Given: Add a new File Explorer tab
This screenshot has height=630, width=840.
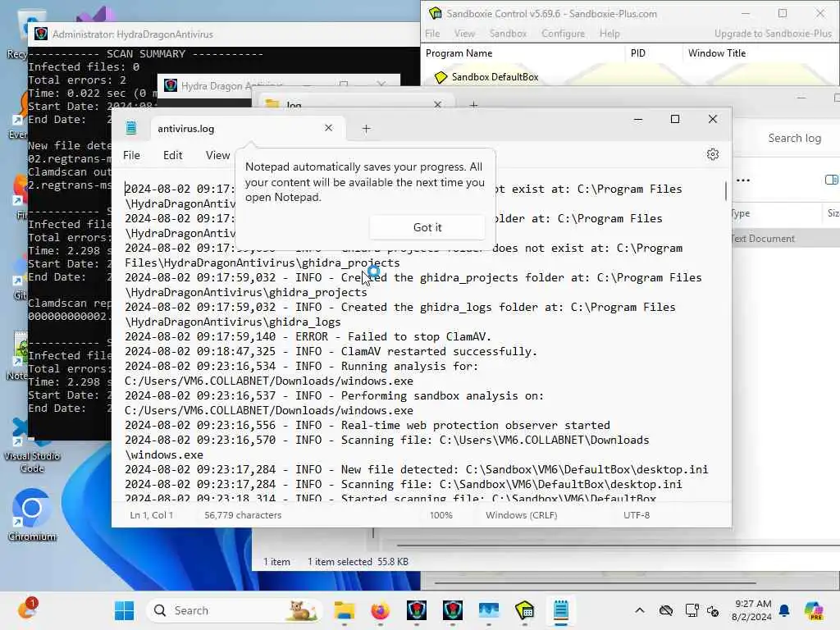Looking at the screenshot, I should [x=473, y=104].
